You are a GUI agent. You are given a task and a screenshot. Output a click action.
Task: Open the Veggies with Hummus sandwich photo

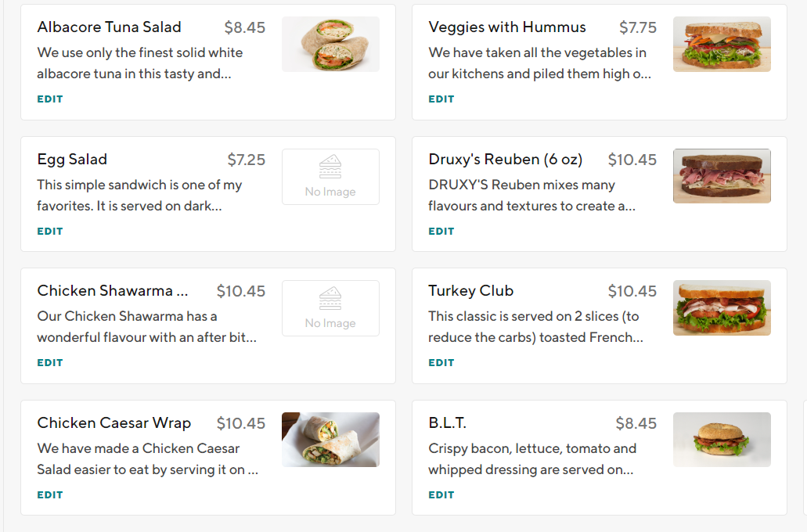[x=722, y=45]
